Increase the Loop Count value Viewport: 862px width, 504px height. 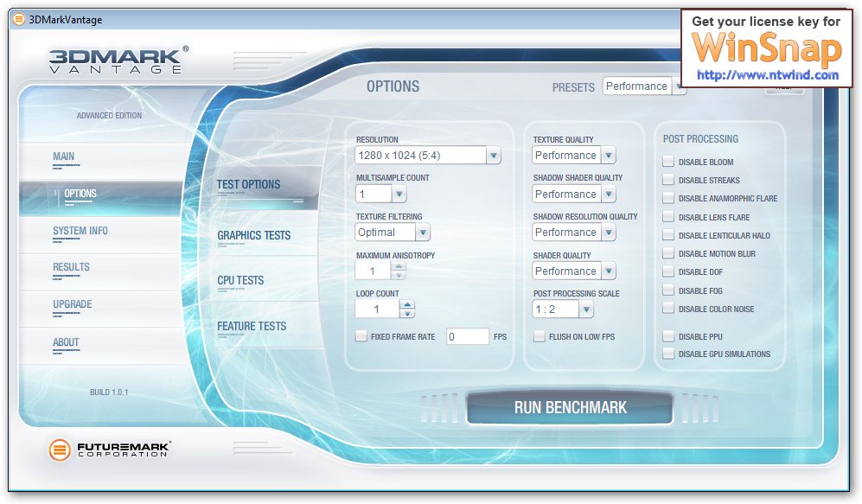click(x=407, y=304)
